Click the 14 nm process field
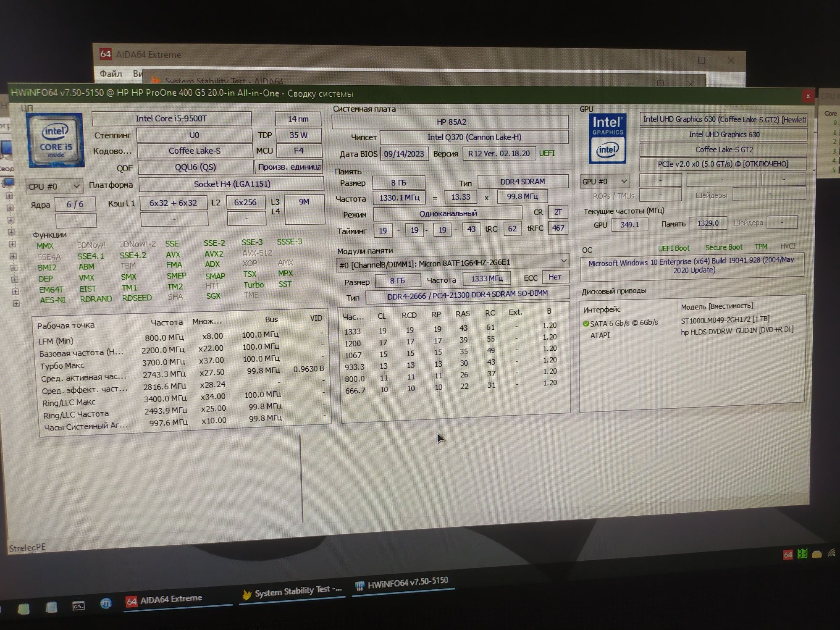840x630 pixels. point(298,119)
